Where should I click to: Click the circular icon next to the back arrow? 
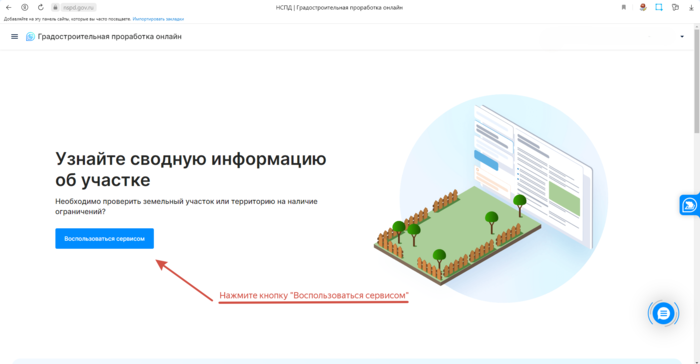(x=25, y=7)
